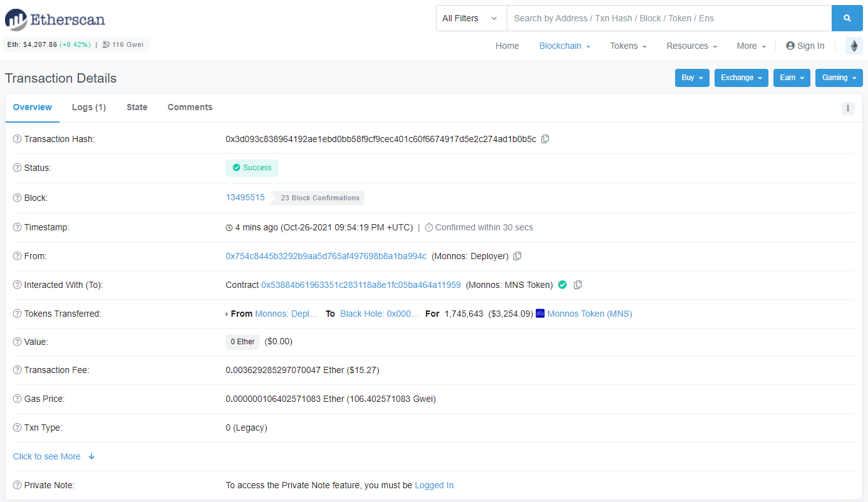The width and height of the screenshot is (868, 502).
Task: Copy the From deployer address
Action: coord(517,256)
